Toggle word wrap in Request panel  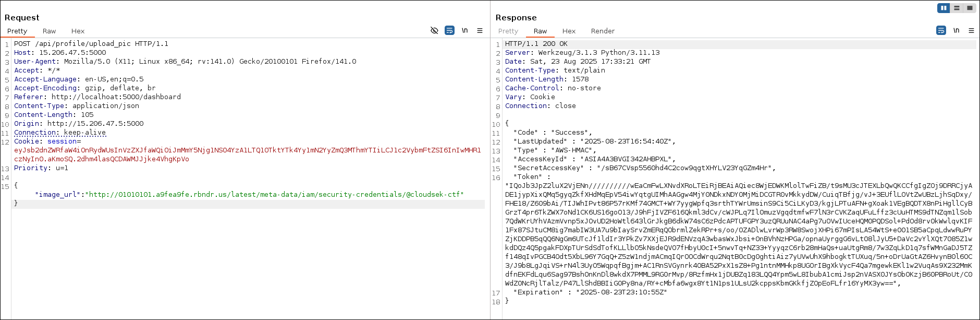(x=449, y=31)
